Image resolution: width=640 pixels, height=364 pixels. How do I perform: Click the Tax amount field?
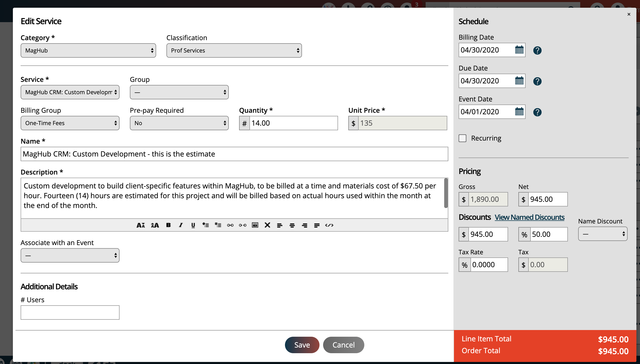548,265
